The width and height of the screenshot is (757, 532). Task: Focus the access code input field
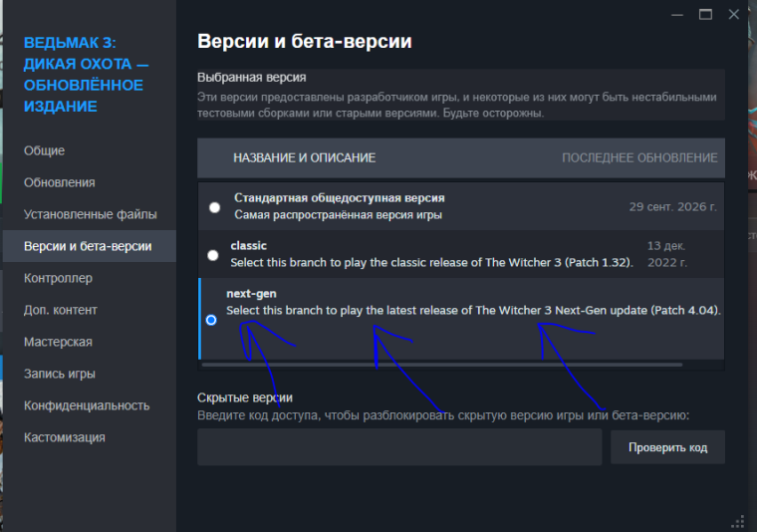tap(399, 447)
